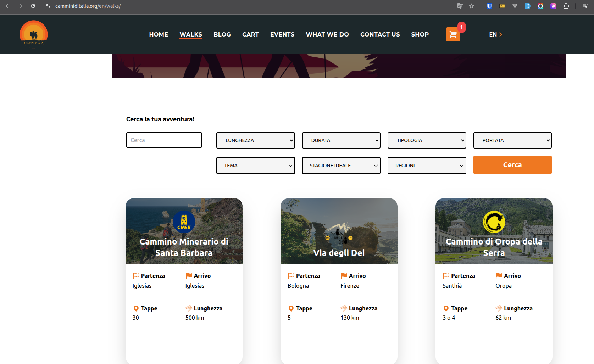This screenshot has height=364, width=594.
Task: Click the Cammino di Oropa della Serra title
Action: (x=494, y=247)
